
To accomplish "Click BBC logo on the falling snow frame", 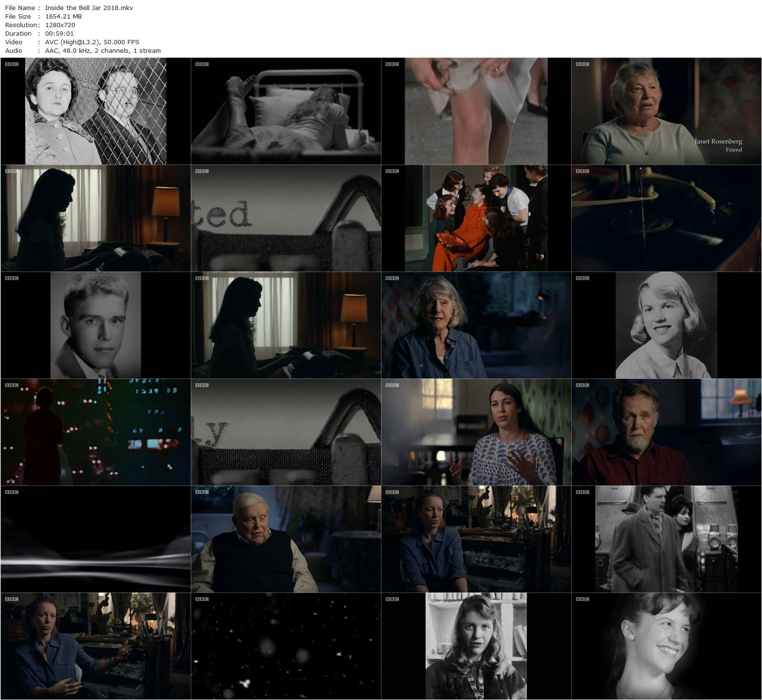I will (x=202, y=599).
